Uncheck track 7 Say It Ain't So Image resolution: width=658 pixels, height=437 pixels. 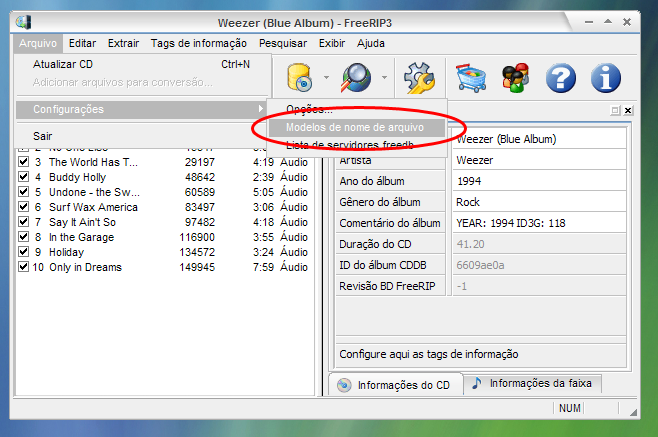pyautogui.click(x=24, y=222)
